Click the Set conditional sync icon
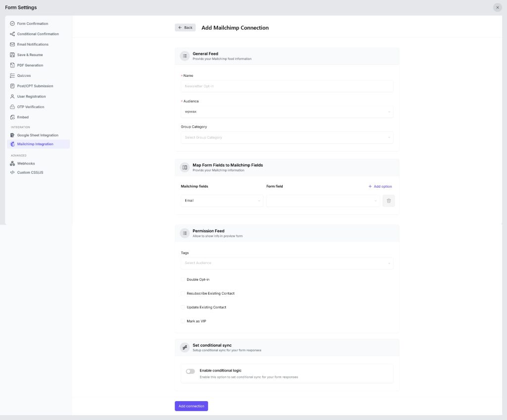The height and width of the screenshot is (420, 507). (x=185, y=348)
